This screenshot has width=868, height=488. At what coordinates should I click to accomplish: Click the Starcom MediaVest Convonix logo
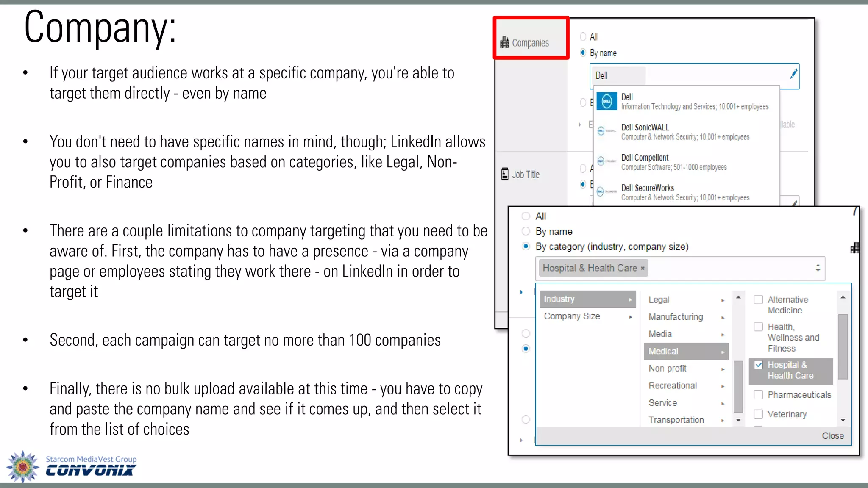(71, 466)
